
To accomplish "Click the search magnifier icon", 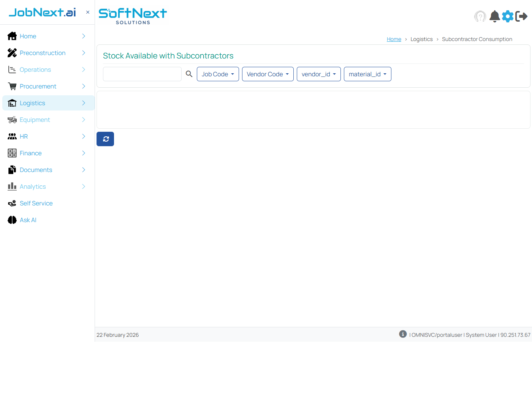I will pyautogui.click(x=189, y=74).
